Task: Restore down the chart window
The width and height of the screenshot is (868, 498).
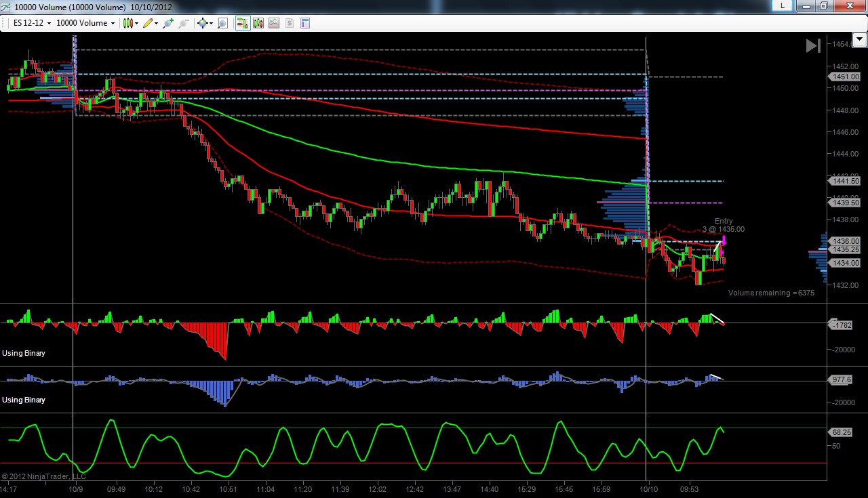Action: point(823,5)
